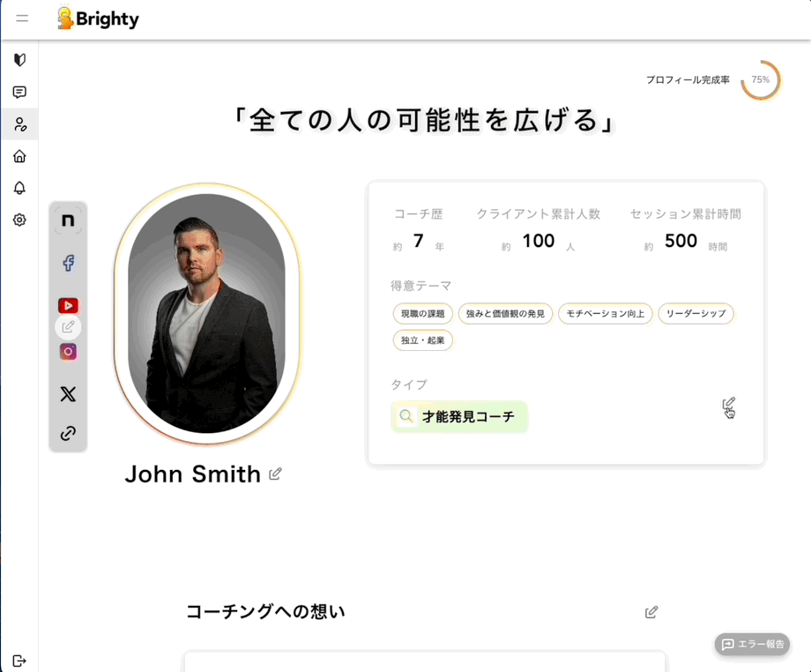This screenshot has width=811, height=672.
Task: Open the YouTube social link
Action: [x=68, y=306]
